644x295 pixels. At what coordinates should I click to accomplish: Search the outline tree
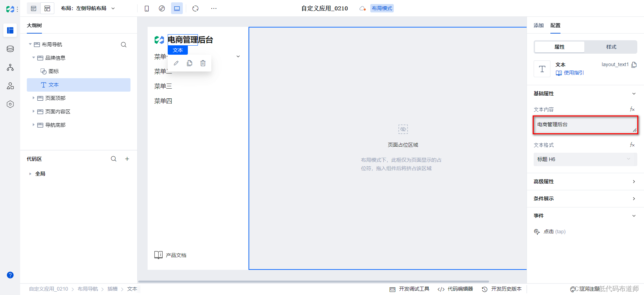click(124, 45)
